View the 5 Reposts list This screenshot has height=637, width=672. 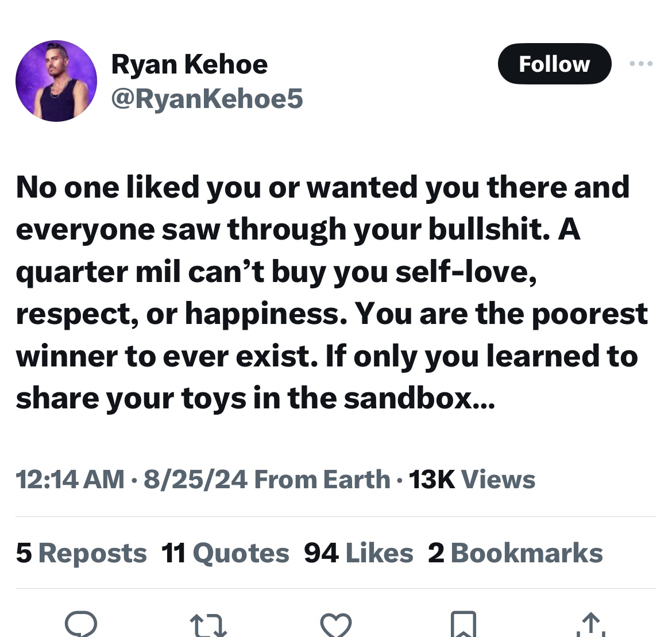click(82, 553)
